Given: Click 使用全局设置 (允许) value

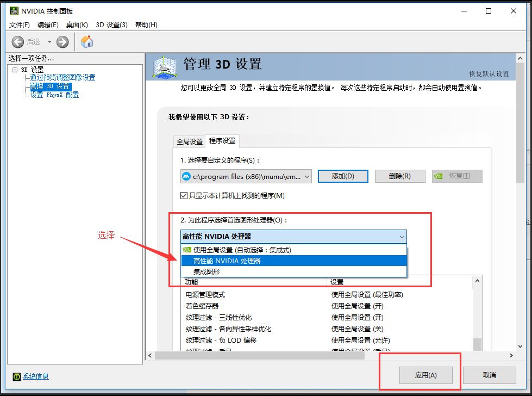Looking at the screenshot, I should tap(361, 341).
